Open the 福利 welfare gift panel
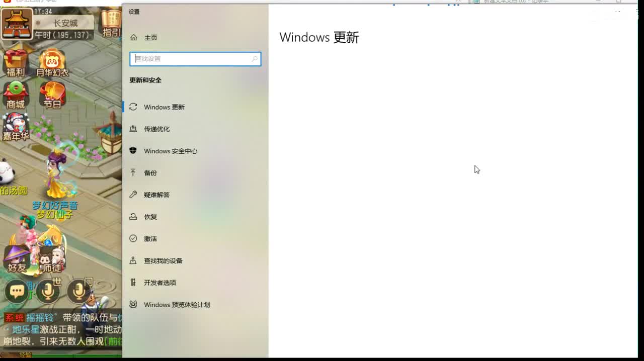 [x=16, y=60]
